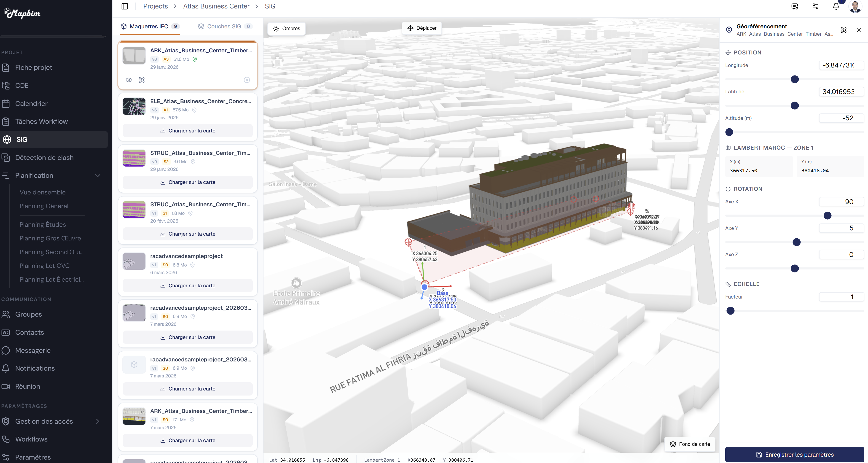Click user avatar in top right
Screen dimensions: 868x463
855,6
